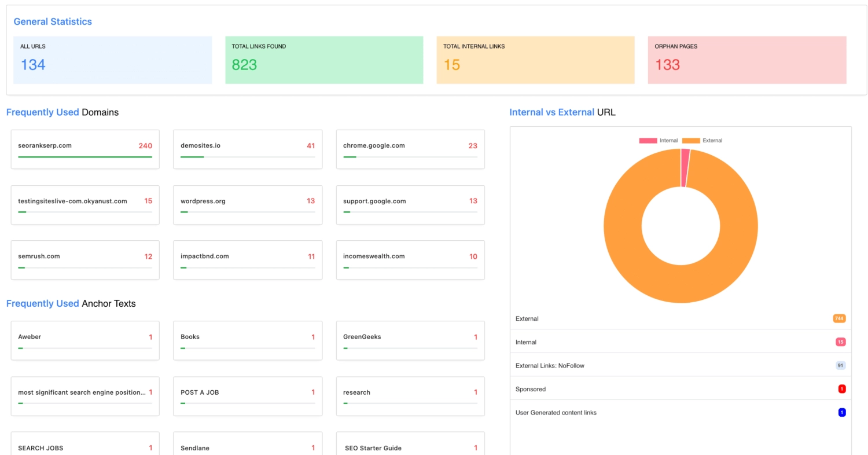
Task: Select the GreenGeeks anchor text card
Action: tap(410, 340)
